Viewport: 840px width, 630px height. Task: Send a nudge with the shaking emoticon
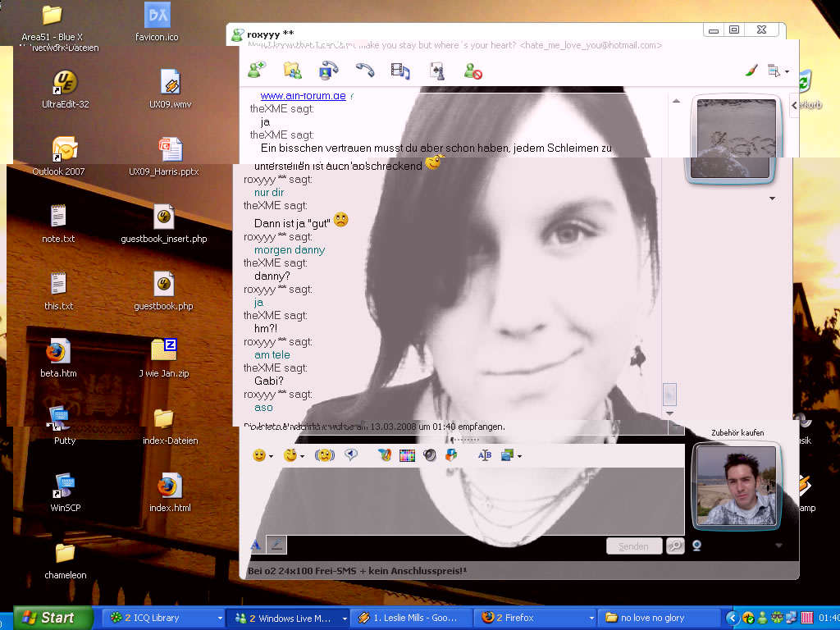326,455
